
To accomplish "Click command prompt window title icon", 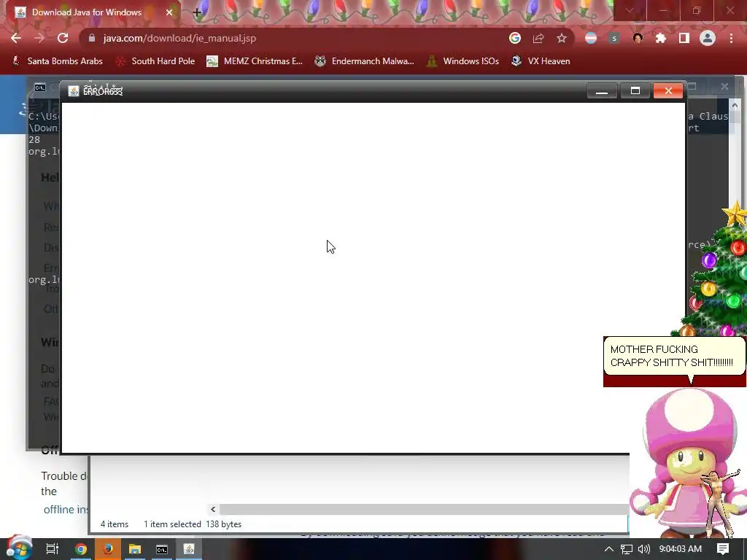I will tap(40, 87).
